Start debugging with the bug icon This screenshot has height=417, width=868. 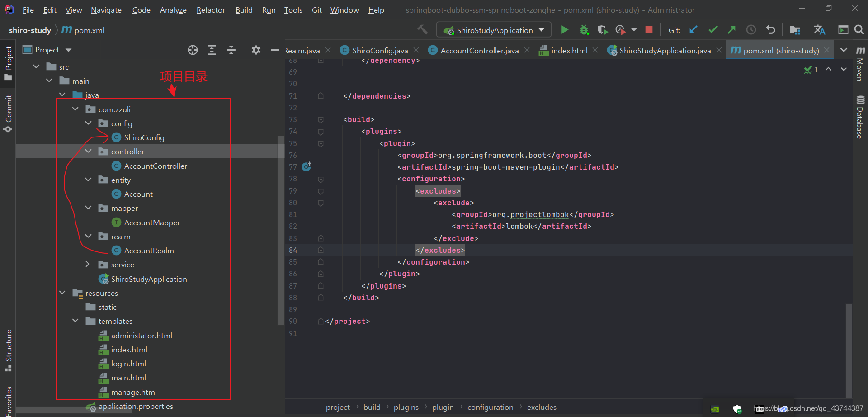click(584, 30)
